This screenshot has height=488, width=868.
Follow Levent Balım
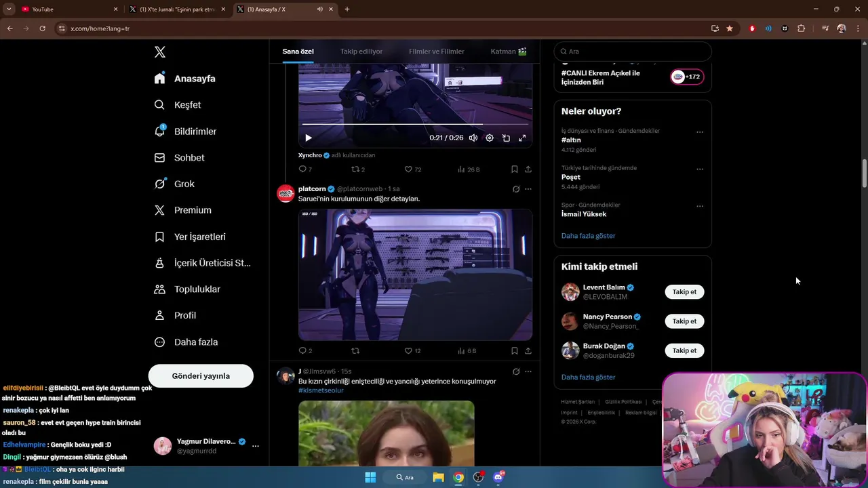pos(684,292)
